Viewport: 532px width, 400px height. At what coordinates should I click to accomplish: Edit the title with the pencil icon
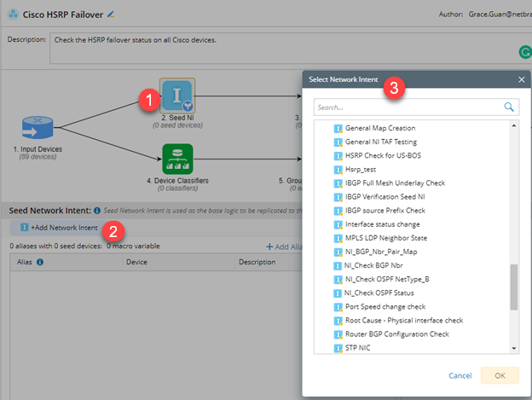point(111,14)
